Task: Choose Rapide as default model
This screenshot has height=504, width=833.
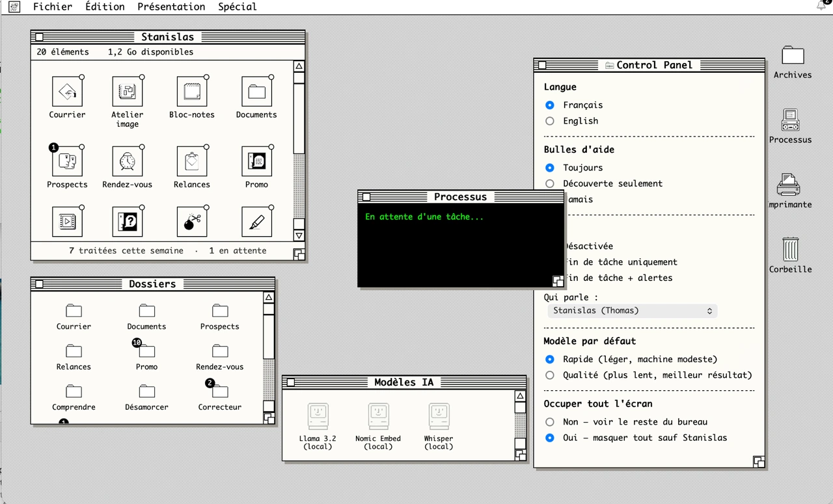Action: [550, 359]
